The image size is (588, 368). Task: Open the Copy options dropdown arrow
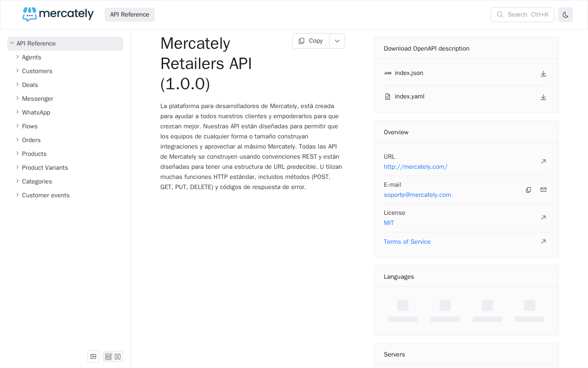point(337,41)
